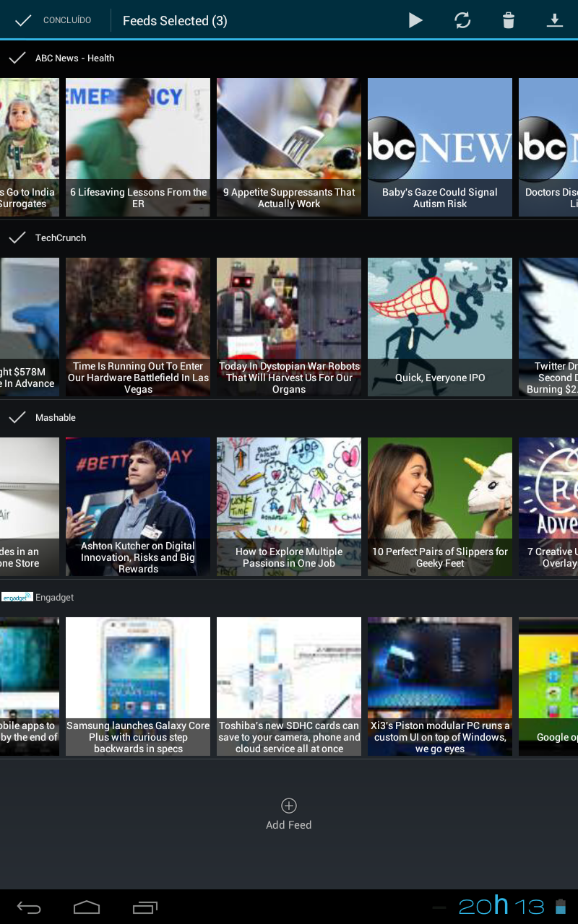
Task: Open the Google article in Engadget row
Action: click(548, 687)
